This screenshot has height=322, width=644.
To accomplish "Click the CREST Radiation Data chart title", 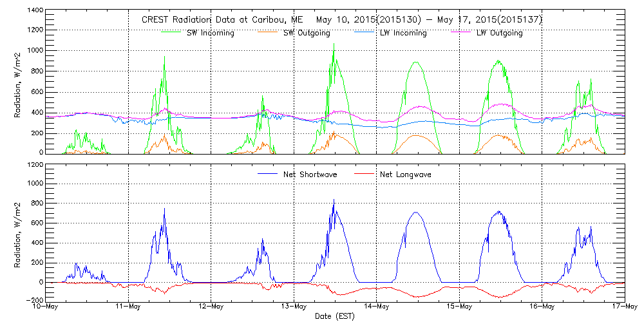I will [x=342, y=19].
